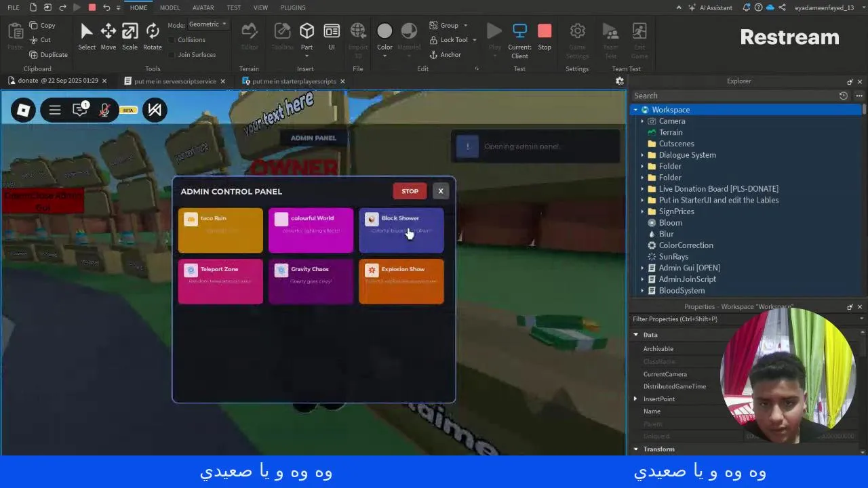Activate the taco Rain card
This screenshot has height=488, width=868.
tap(220, 230)
